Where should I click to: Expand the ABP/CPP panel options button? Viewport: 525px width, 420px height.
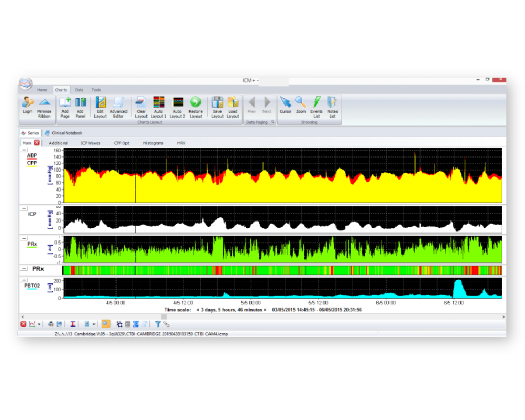pyautogui.click(x=24, y=150)
